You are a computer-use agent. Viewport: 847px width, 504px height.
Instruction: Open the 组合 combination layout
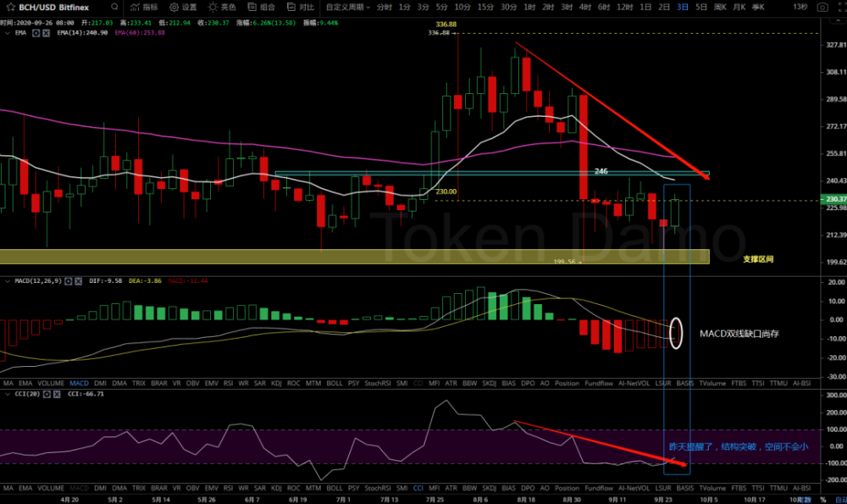click(x=262, y=7)
